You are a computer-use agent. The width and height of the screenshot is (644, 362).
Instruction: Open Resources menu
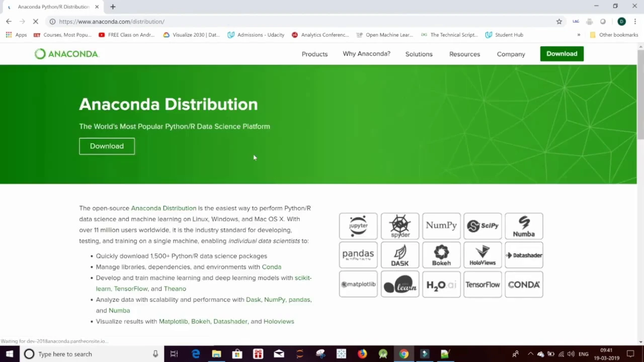[x=464, y=54]
